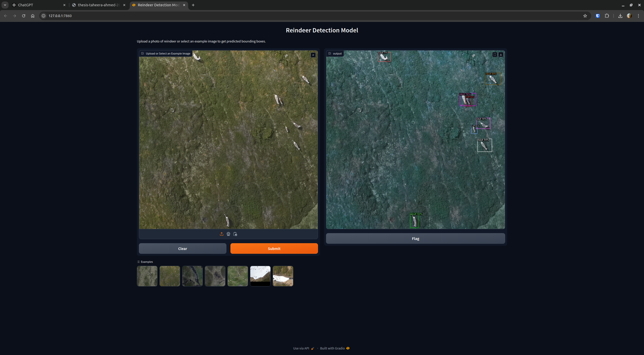Screen dimensions: 644x355
Task: Click the Clear button to reset input
Action: [182, 248]
